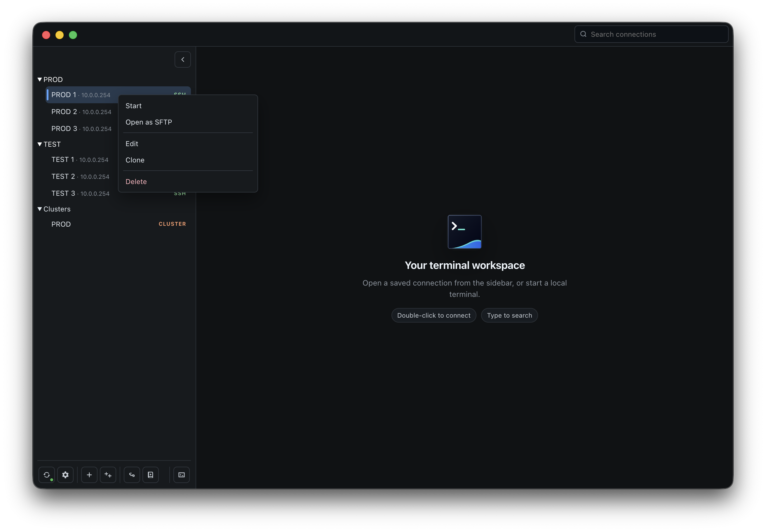Image resolution: width=766 pixels, height=532 pixels.
Task: Choose Open as SFTP menu entry
Action: click(x=188, y=122)
